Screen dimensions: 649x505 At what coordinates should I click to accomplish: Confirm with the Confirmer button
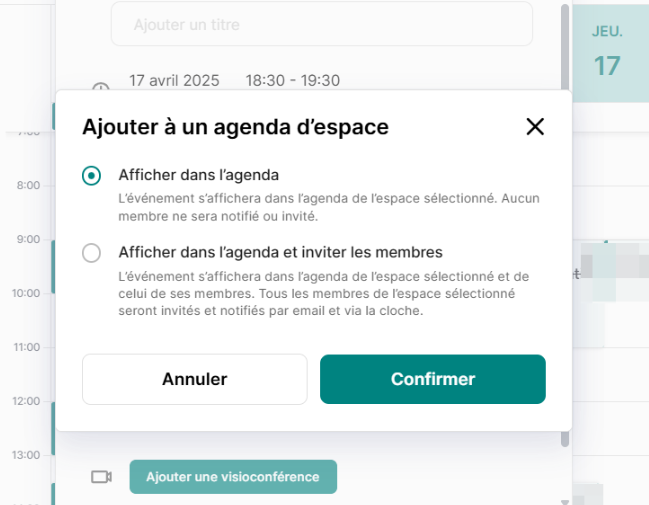[433, 379]
